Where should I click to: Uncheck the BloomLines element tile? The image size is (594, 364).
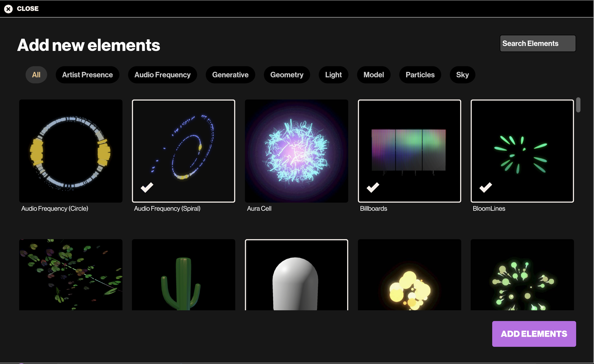point(522,151)
